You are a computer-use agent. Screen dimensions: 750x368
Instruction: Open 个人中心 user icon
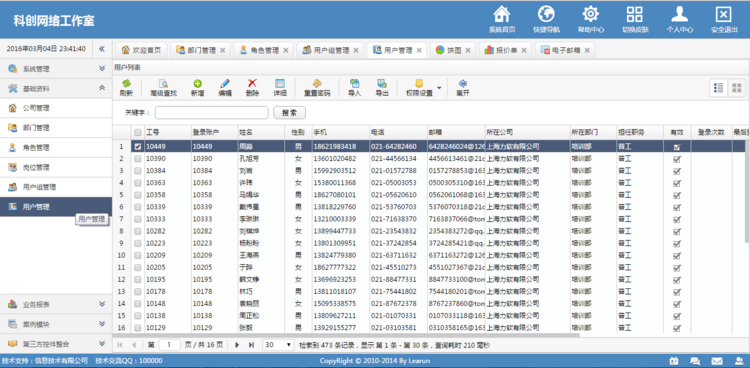[679, 14]
